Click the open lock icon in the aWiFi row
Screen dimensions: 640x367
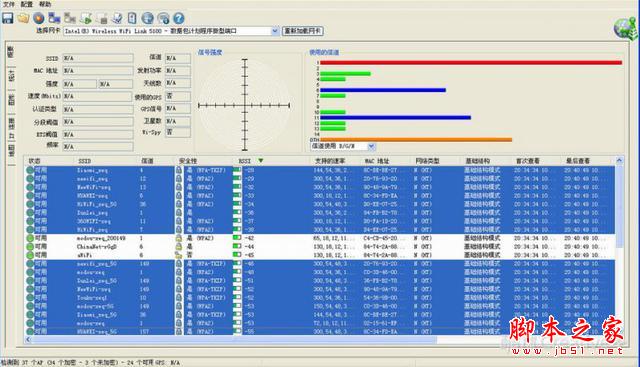[x=179, y=255]
